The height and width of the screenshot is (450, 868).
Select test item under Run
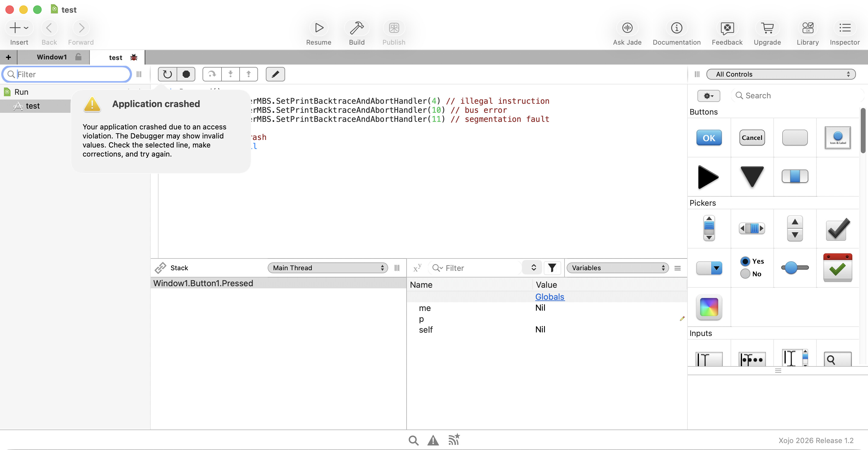(x=35, y=106)
